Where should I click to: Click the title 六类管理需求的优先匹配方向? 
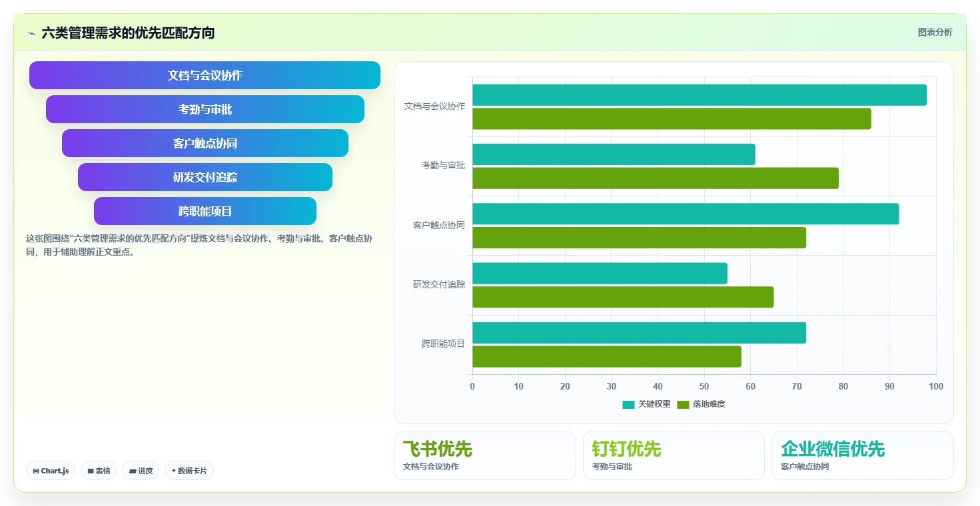[128, 33]
